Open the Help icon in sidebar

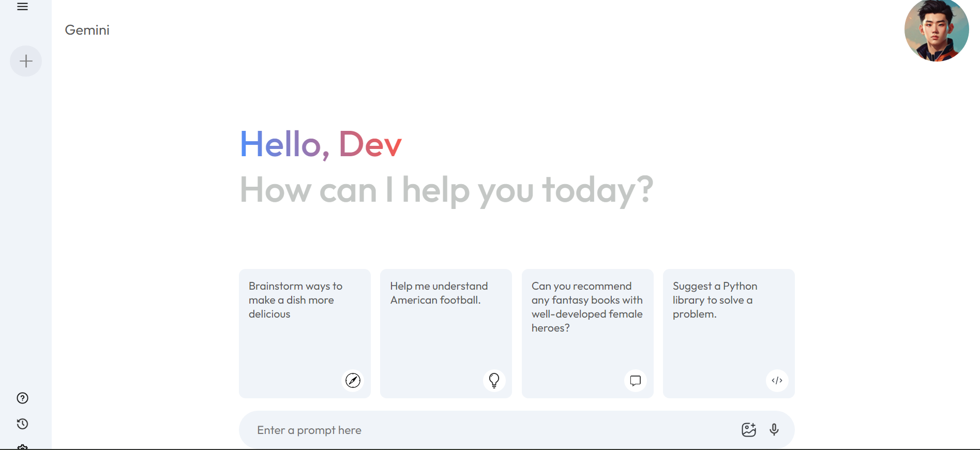click(x=22, y=398)
